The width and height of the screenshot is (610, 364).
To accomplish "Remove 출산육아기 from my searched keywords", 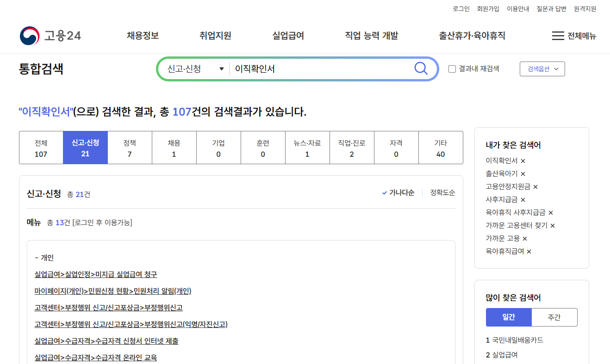I will point(523,174).
